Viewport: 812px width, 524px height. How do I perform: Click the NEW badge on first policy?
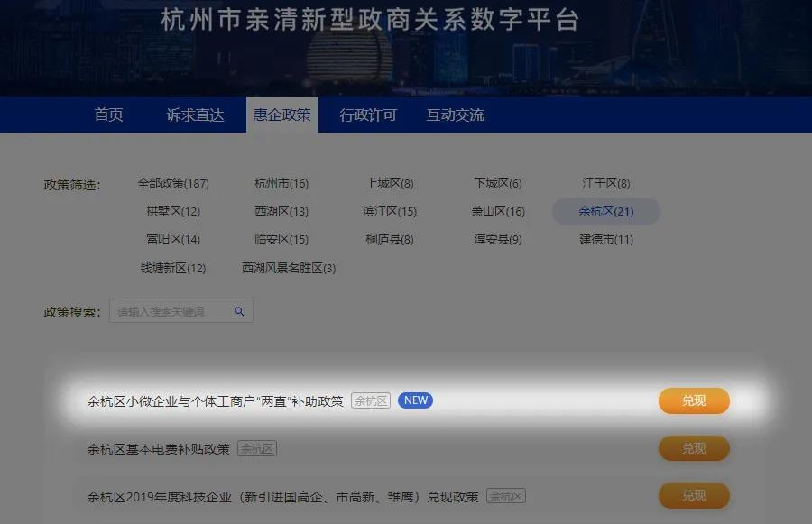pyautogui.click(x=415, y=400)
